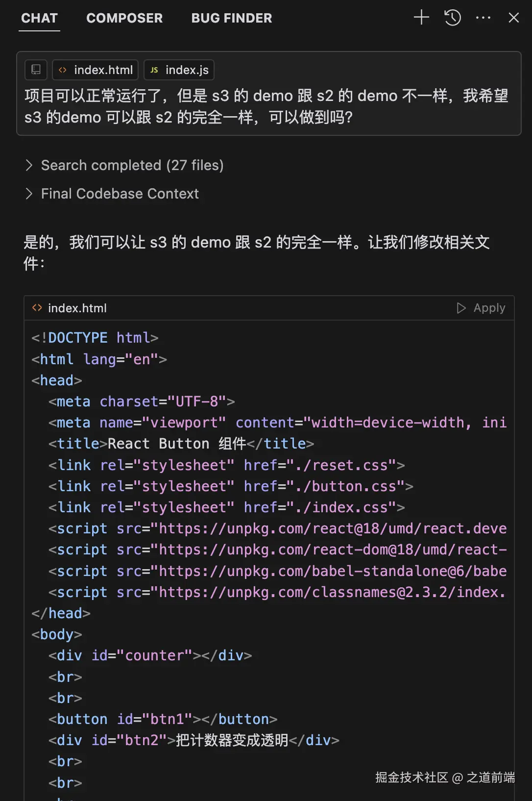Viewport: 532px width, 801px height.
Task: Click the HTML icon on index.html chip
Action: point(62,70)
